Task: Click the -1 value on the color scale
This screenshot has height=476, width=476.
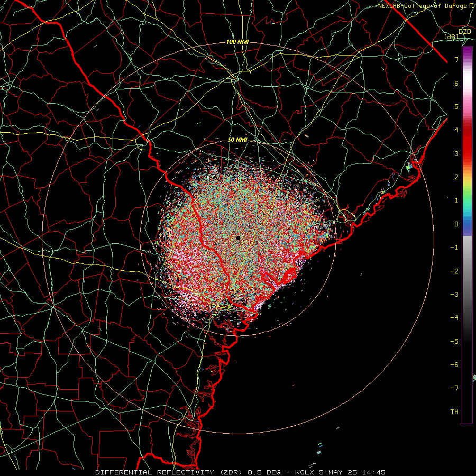Action: click(454, 248)
